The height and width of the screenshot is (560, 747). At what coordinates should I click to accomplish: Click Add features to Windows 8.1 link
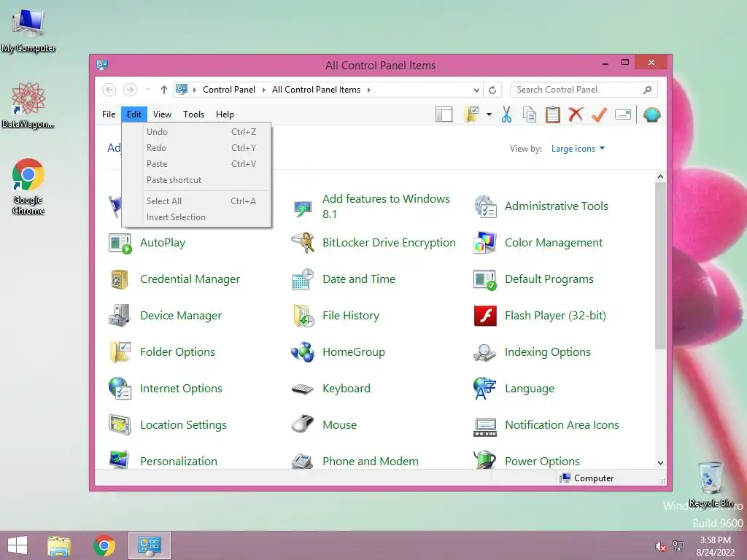tap(386, 206)
